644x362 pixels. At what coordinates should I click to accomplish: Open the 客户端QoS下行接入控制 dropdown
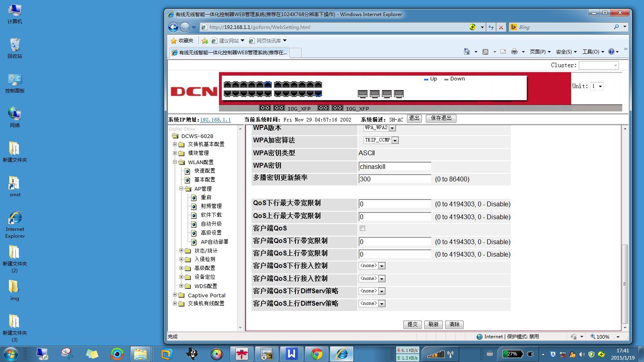(372, 266)
